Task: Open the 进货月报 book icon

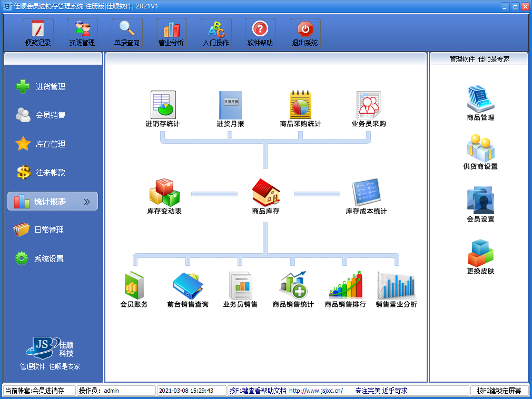Action: coord(230,109)
